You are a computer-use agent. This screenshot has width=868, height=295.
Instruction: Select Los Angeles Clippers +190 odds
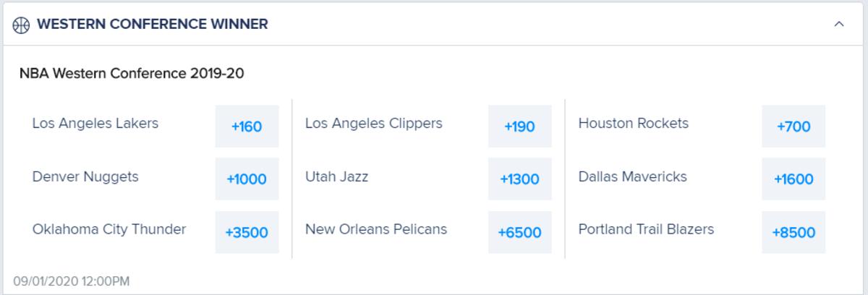[519, 127]
